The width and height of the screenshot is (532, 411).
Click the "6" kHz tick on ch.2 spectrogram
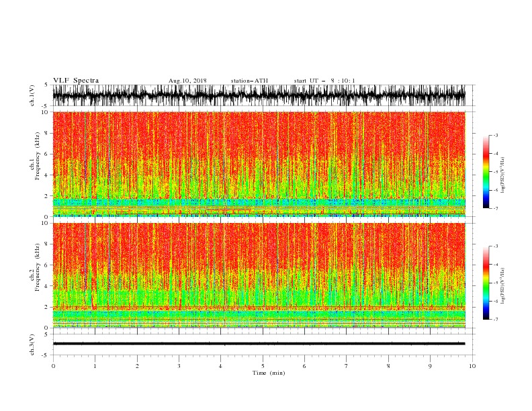pyautogui.click(x=47, y=265)
